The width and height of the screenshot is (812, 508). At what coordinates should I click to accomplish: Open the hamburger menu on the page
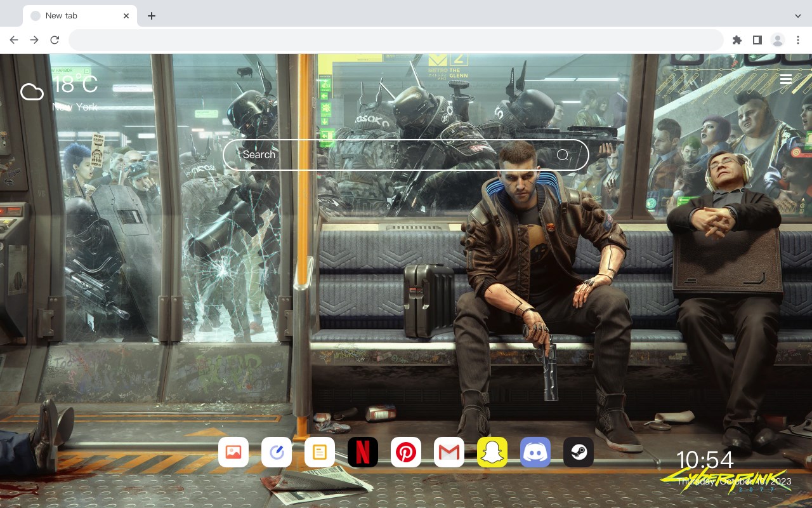[786, 79]
